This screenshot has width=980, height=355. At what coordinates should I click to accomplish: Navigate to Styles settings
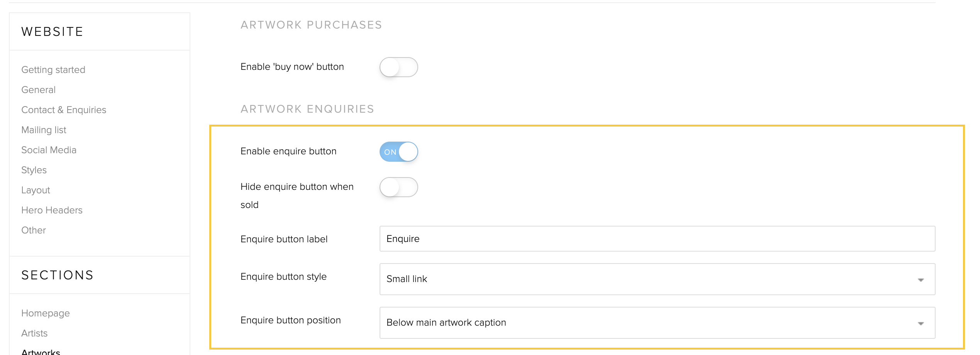pyautogui.click(x=34, y=170)
